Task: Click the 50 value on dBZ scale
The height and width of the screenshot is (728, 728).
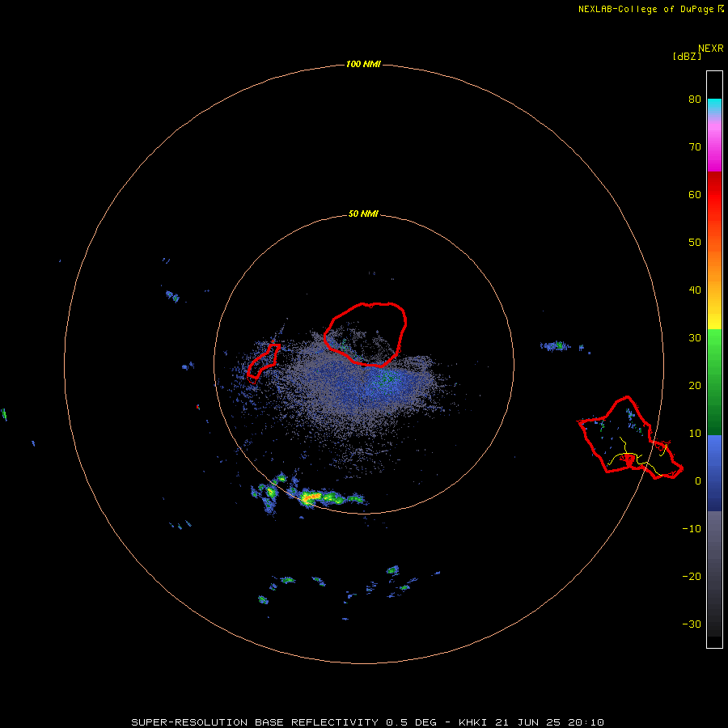Action: pos(695,243)
